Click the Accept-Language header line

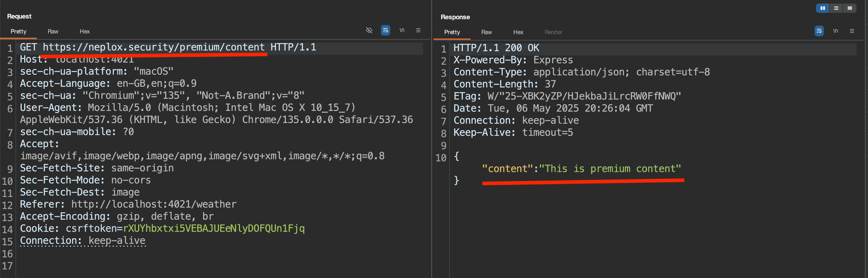point(108,83)
